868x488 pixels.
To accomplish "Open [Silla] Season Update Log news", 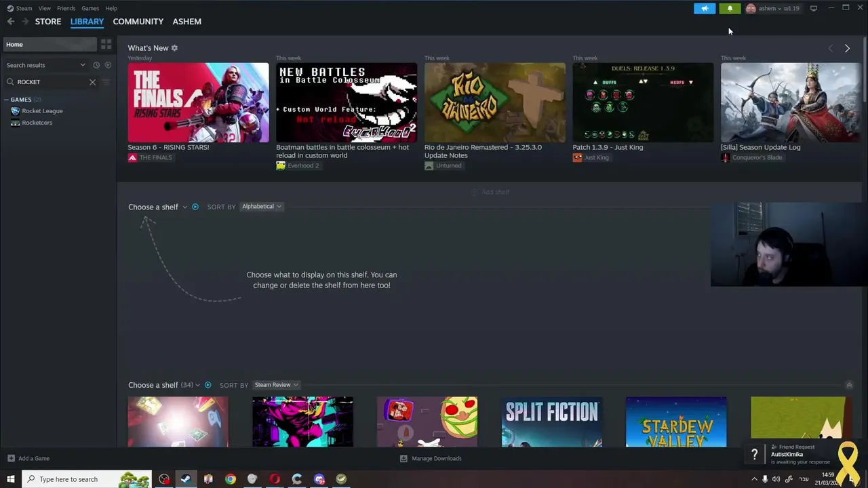I will [760, 147].
